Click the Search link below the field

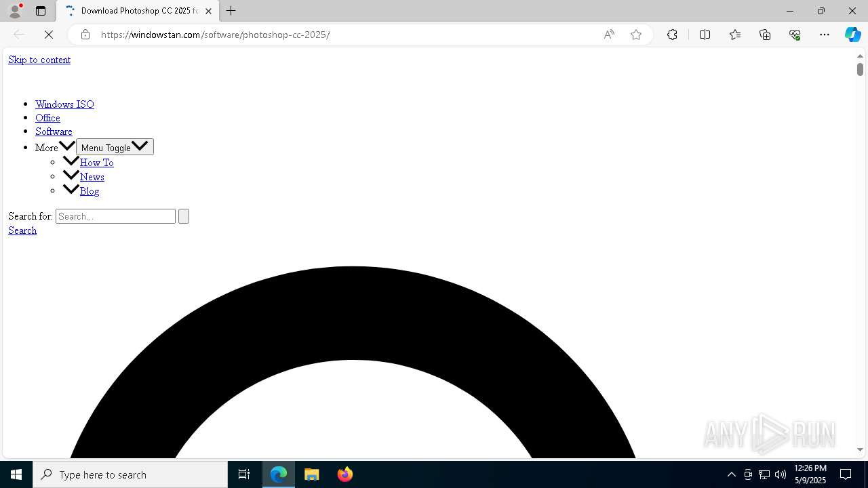(22, 230)
